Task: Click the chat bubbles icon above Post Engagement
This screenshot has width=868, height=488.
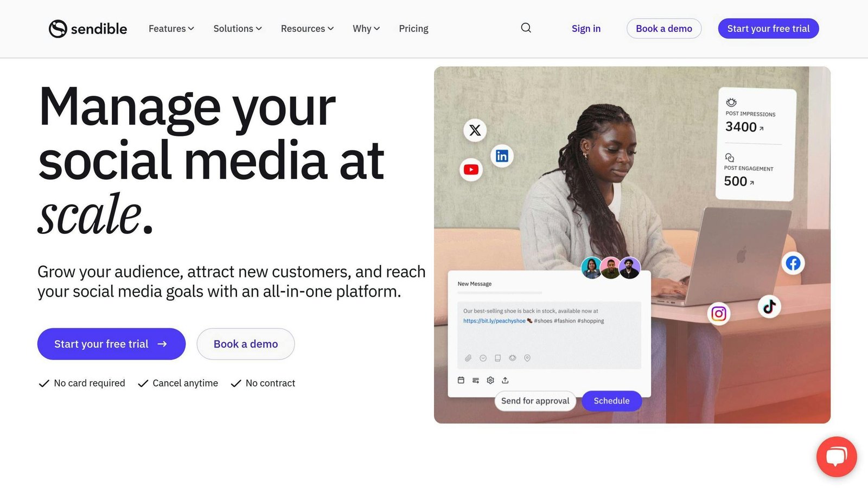Action: point(730,157)
